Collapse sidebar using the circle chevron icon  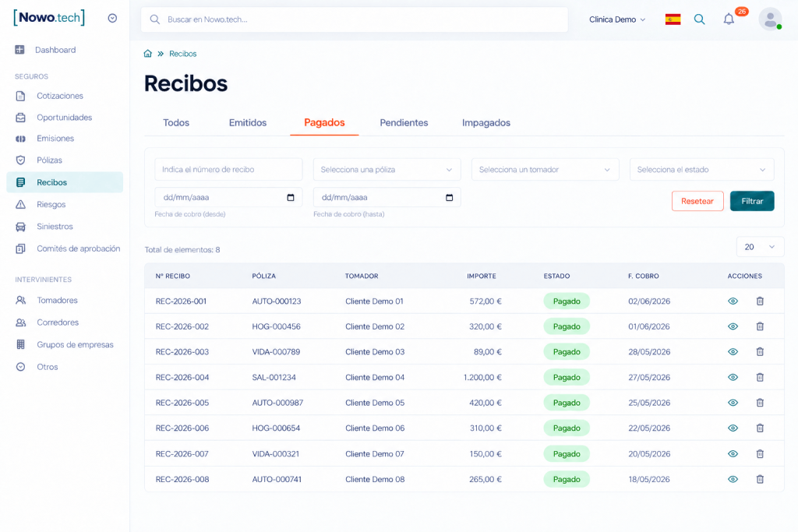pyautogui.click(x=112, y=19)
